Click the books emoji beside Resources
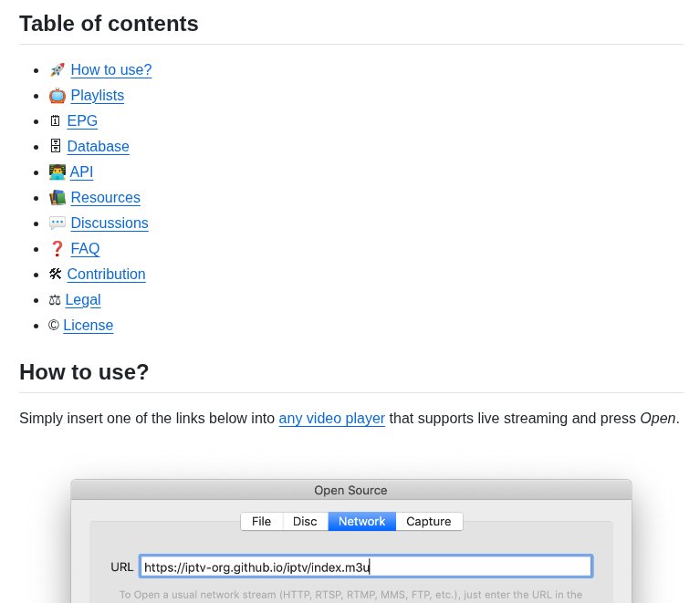Viewport: 700px width, 603px height. (x=57, y=198)
